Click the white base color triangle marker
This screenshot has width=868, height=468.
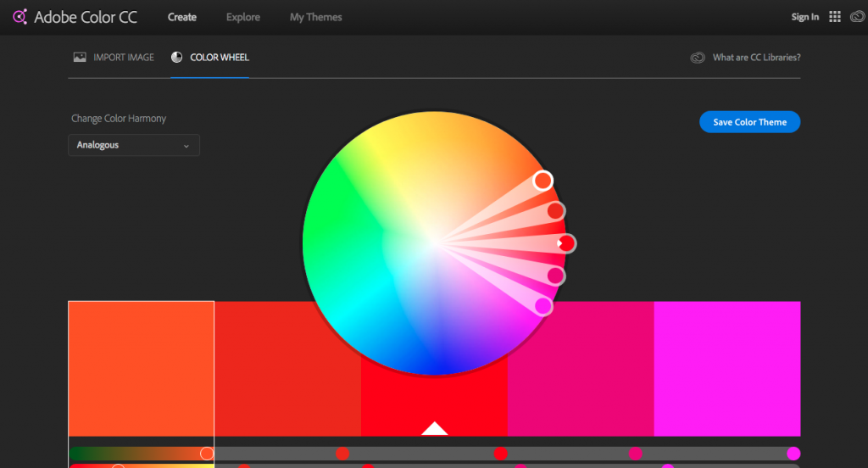[435, 428]
